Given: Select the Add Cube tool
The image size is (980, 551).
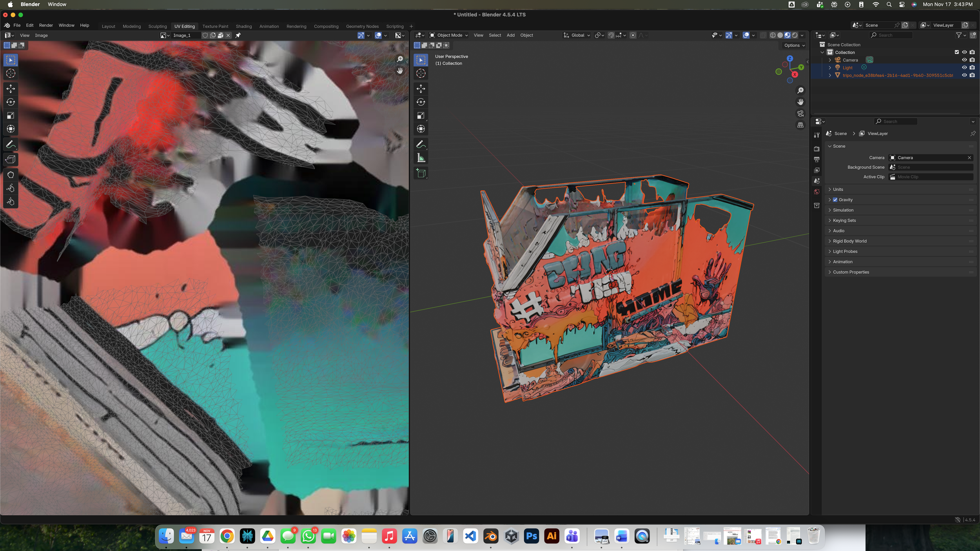Looking at the screenshot, I should tap(421, 173).
